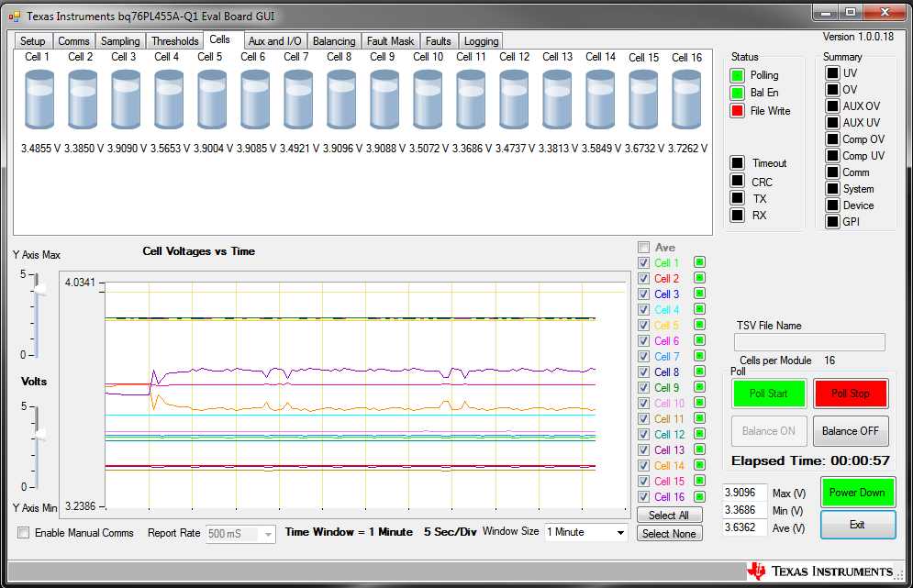The width and height of the screenshot is (913, 588).
Task: Hide the Cell 5 trace via checkbox
Action: point(643,325)
